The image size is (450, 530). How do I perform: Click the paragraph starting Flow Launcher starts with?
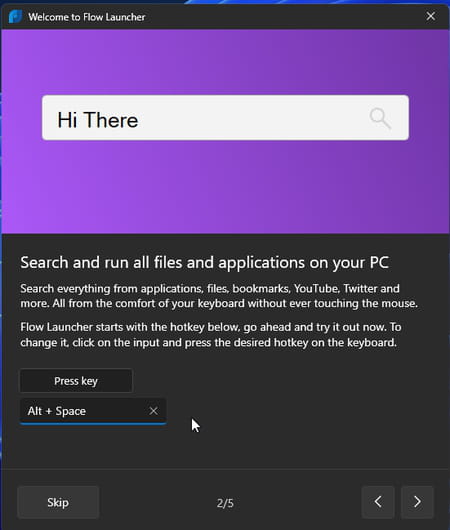coord(211,335)
